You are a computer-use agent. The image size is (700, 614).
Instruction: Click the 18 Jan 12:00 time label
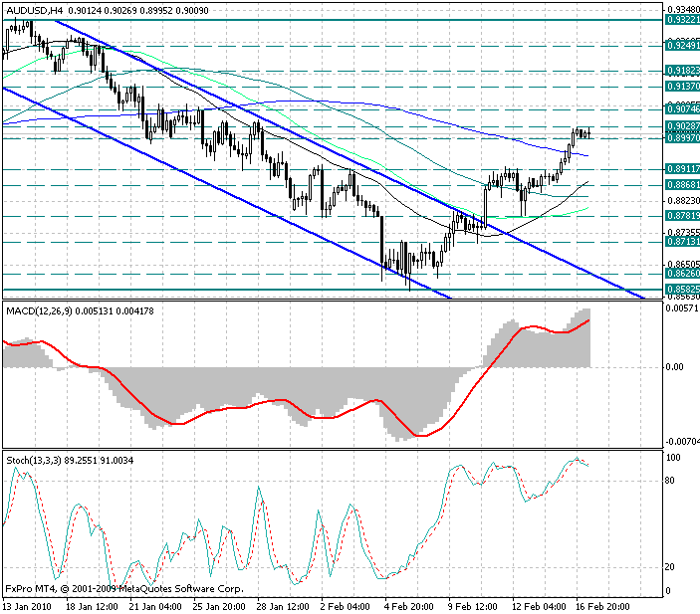click(x=92, y=607)
